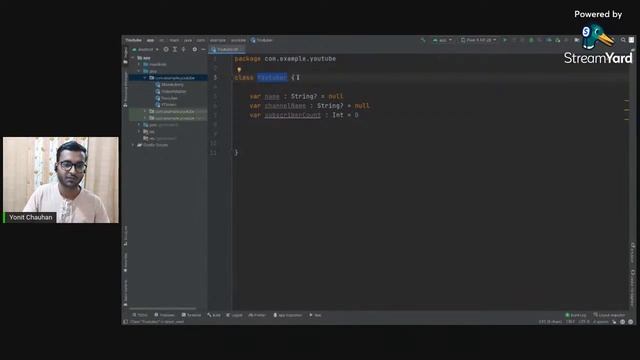The width and height of the screenshot is (640, 360).
Task: Toggle the Resource Manager side stripe button
Action: click(x=125, y=90)
